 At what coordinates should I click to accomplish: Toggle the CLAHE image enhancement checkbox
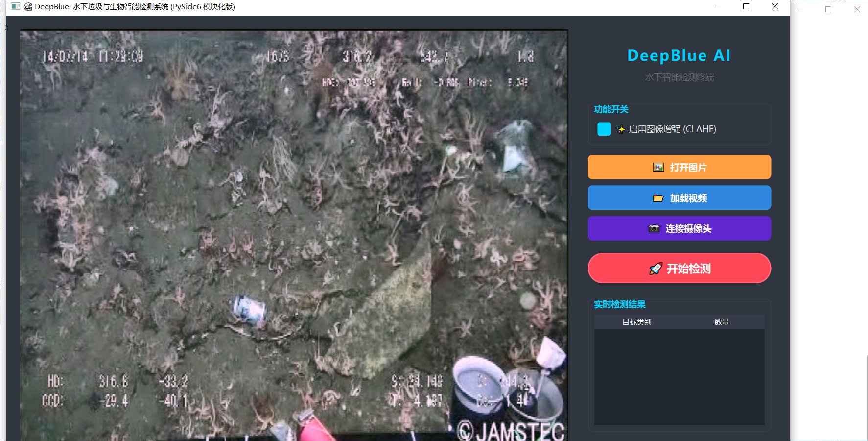click(x=604, y=129)
